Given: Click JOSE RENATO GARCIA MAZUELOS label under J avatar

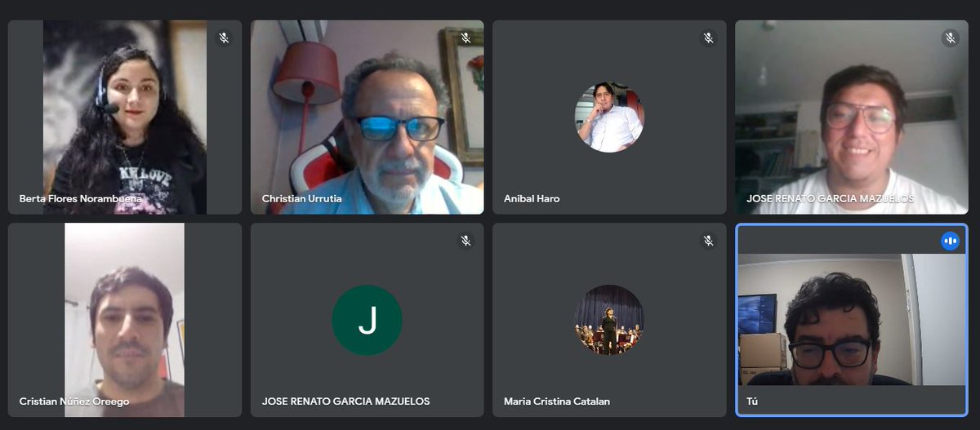Looking at the screenshot, I should (x=345, y=401).
